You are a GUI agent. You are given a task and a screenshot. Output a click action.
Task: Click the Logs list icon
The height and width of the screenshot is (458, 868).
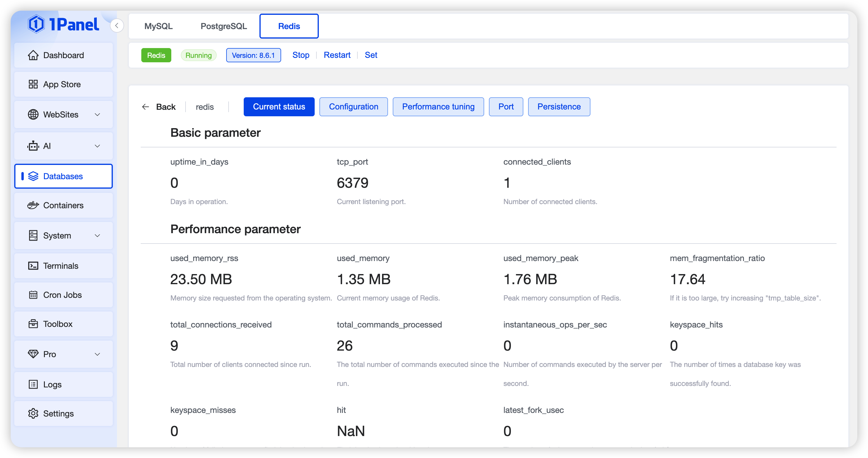(x=33, y=384)
